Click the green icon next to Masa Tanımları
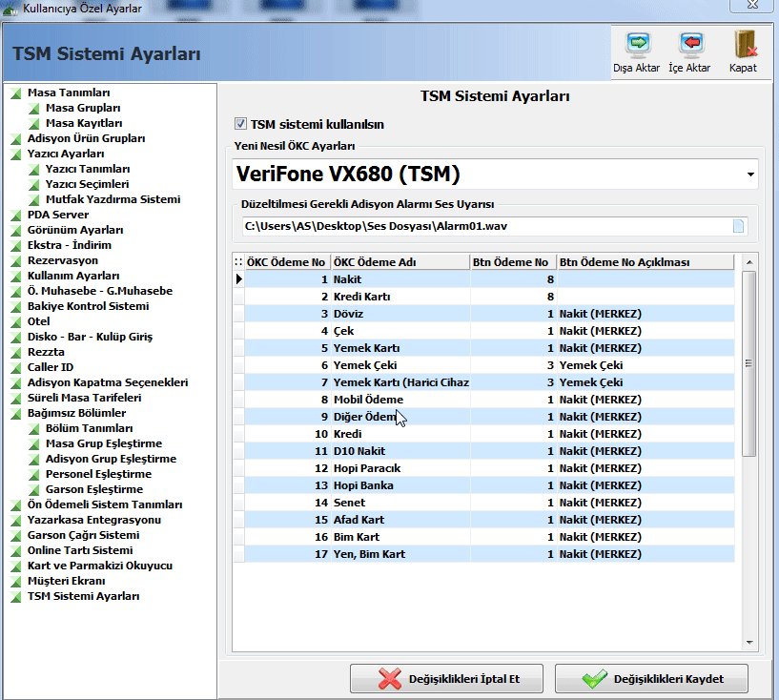The image size is (779, 700). pyautogui.click(x=16, y=93)
